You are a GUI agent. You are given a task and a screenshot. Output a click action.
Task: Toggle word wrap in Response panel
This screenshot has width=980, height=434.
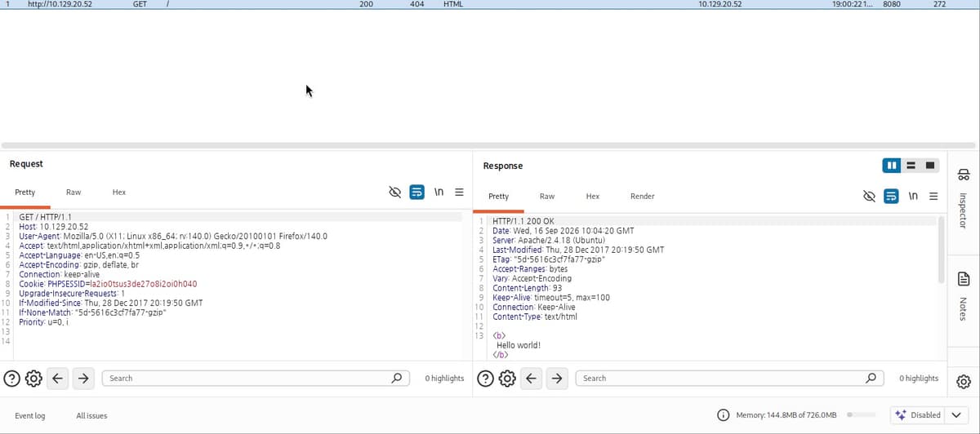892,197
